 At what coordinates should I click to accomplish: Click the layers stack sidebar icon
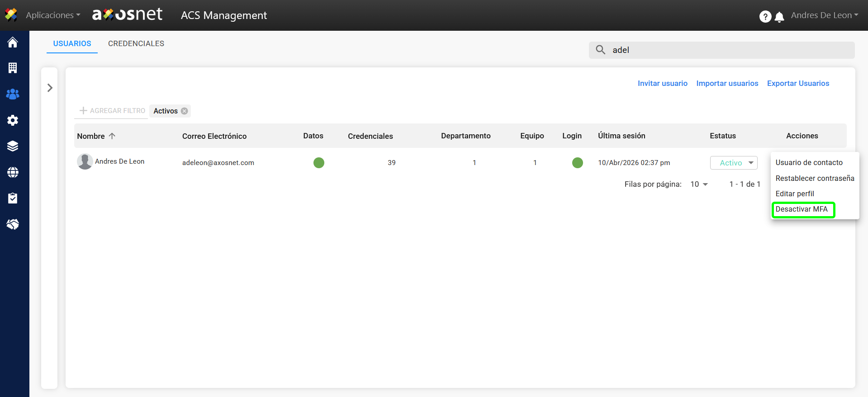13,146
